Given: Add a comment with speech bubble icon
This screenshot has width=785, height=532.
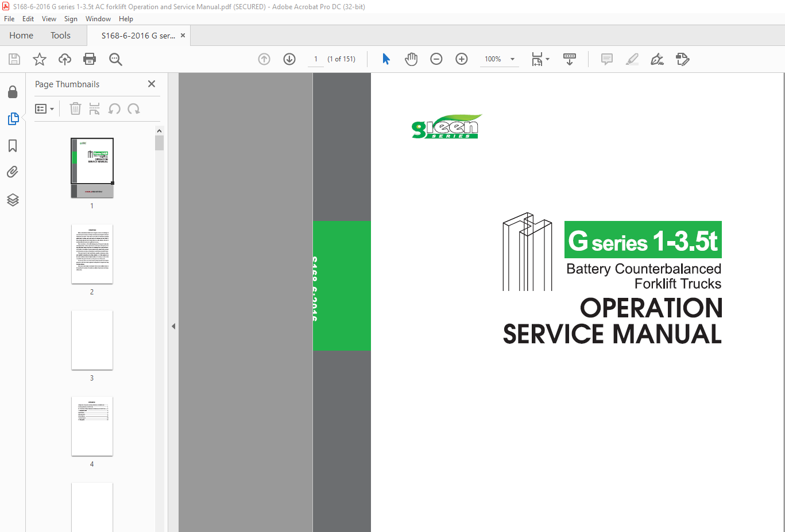Looking at the screenshot, I should tap(607, 59).
